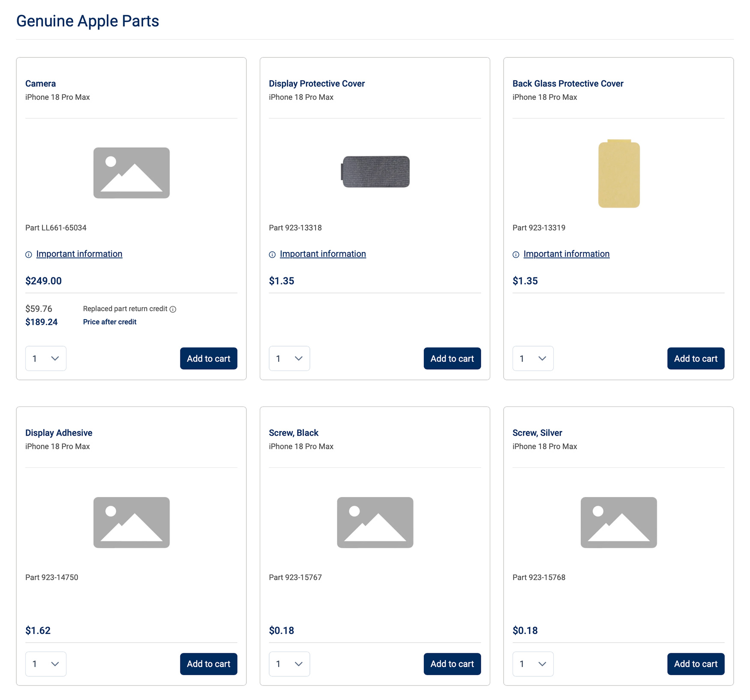This screenshot has height=700, width=750.
Task: Click the Display Protective Cover title
Action: [x=317, y=84]
